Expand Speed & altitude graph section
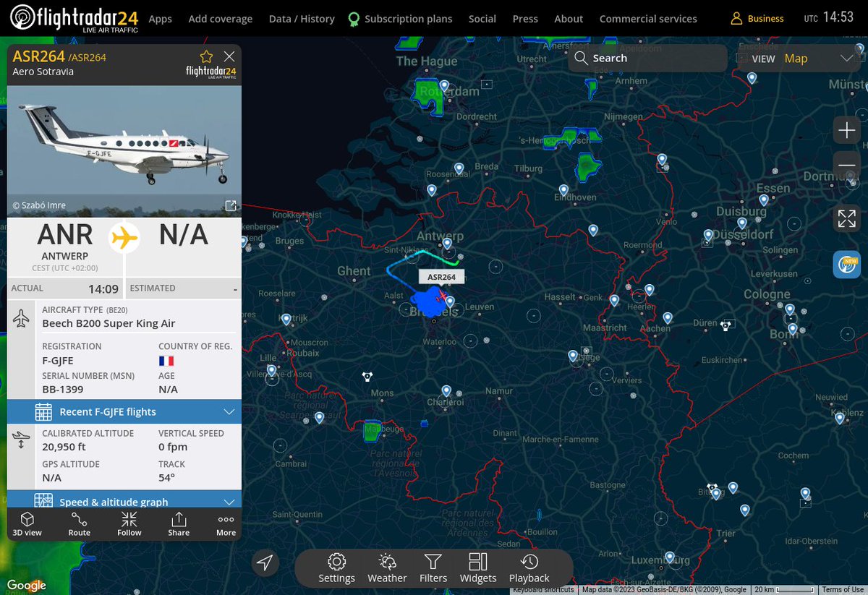This screenshot has width=868, height=595. coord(124,500)
